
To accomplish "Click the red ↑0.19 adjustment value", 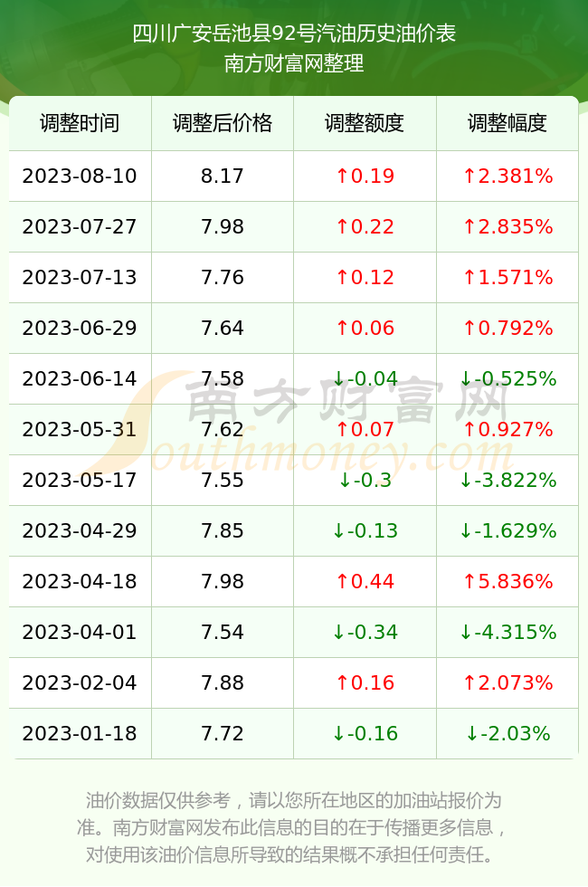I will click(365, 176).
